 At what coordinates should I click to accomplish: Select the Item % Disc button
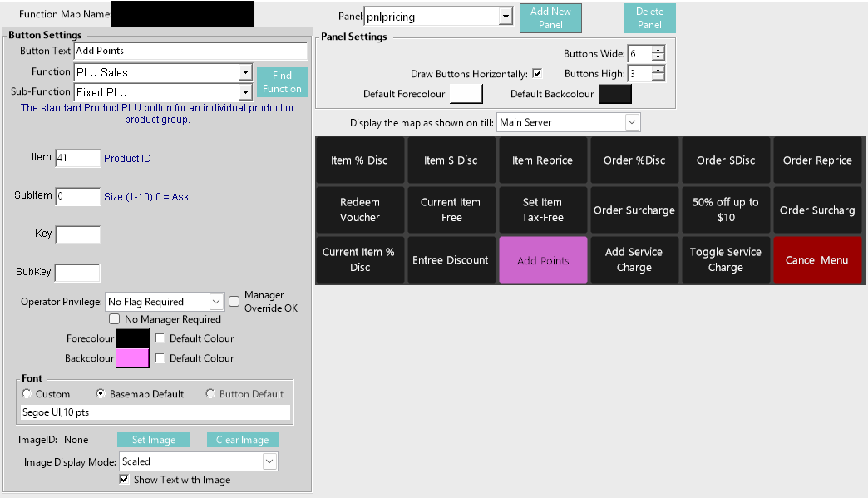359,160
